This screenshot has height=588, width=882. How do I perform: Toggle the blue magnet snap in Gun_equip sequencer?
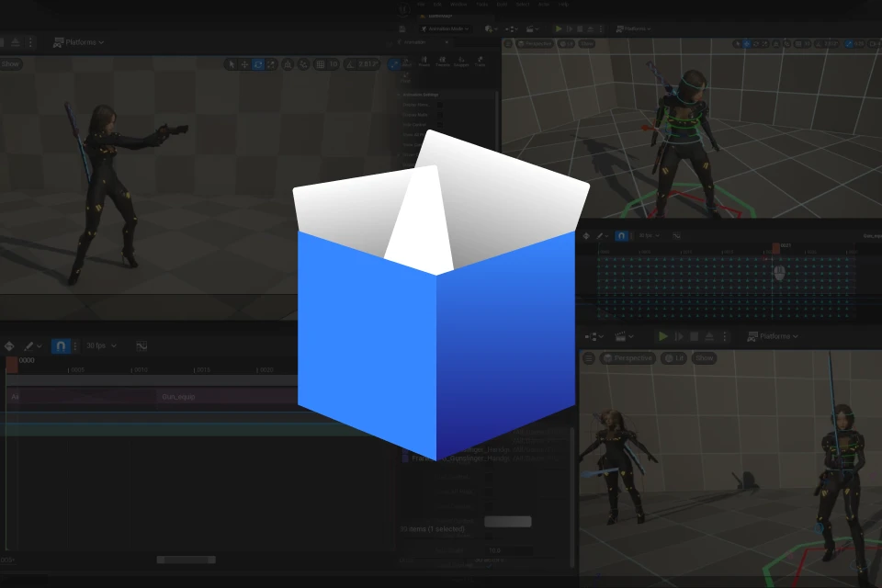[x=61, y=346]
